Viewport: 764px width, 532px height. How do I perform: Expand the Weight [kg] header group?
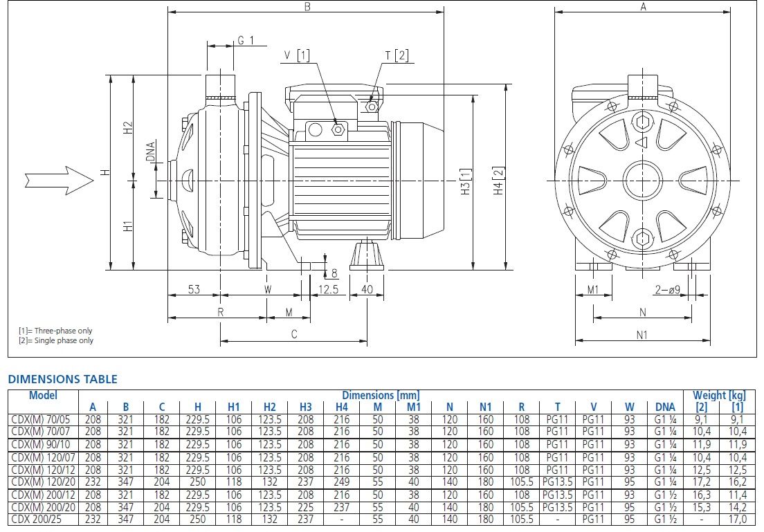point(721,394)
